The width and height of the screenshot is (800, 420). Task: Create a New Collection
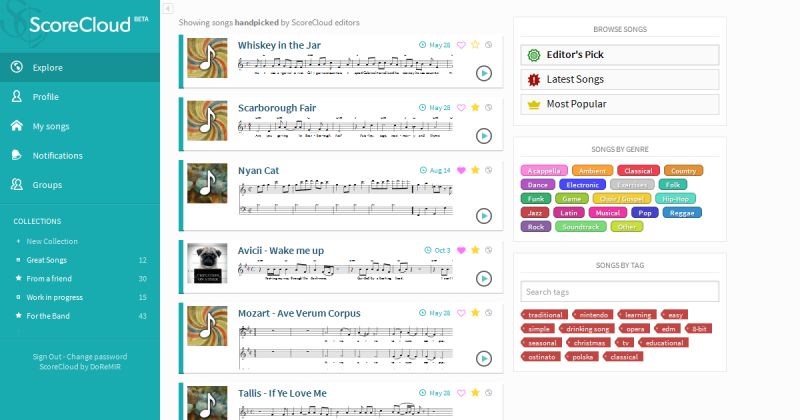[x=52, y=241]
